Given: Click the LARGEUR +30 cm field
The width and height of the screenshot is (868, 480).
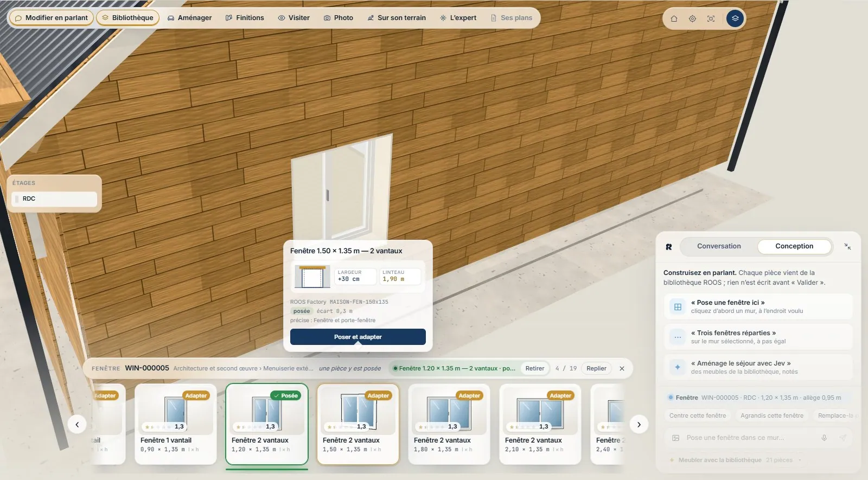Looking at the screenshot, I should click(x=356, y=277).
